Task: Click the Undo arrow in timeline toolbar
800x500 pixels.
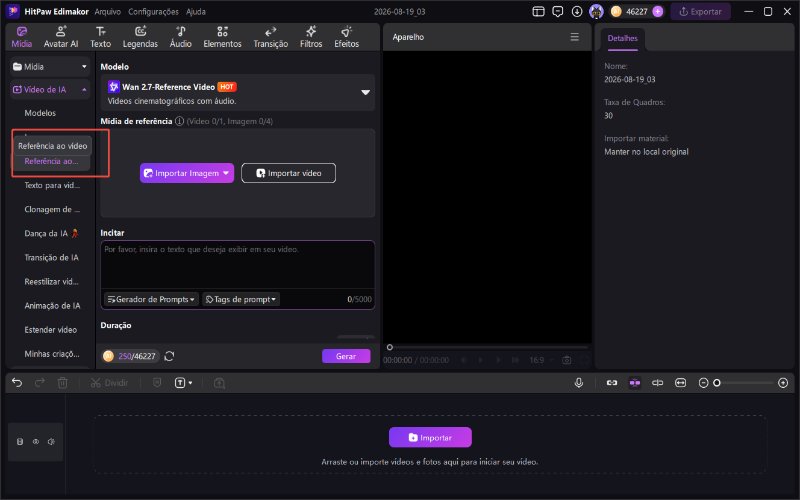Action: (17, 383)
